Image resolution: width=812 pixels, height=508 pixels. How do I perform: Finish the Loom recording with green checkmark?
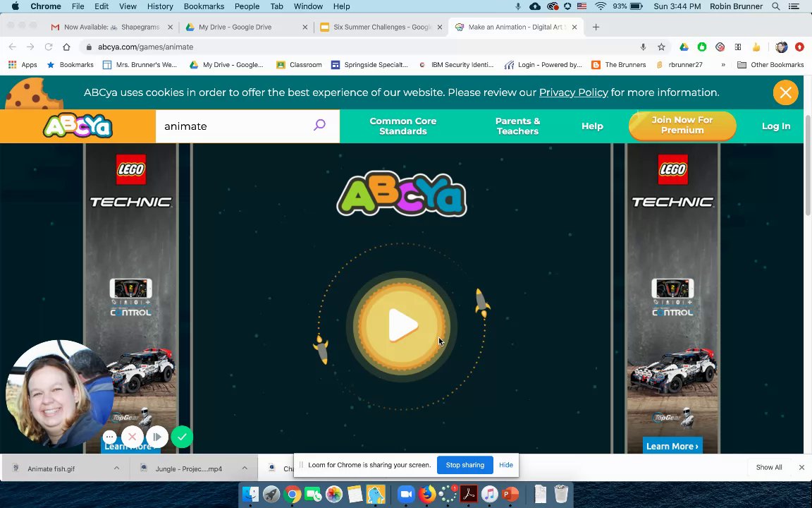(182, 437)
